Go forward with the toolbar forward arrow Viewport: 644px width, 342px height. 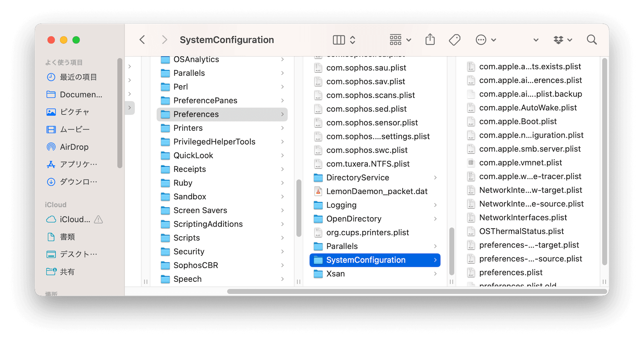[x=164, y=40]
